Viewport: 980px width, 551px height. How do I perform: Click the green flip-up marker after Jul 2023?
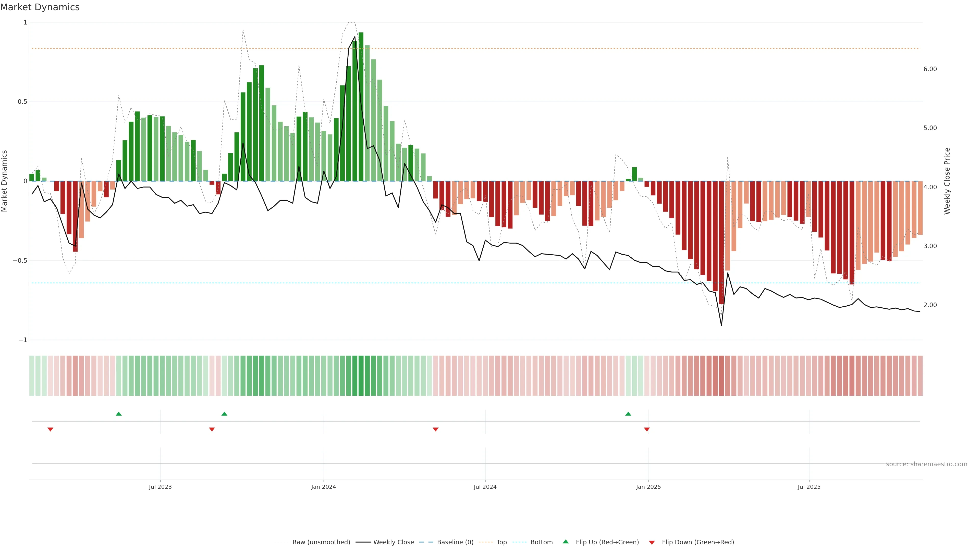(225, 414)
